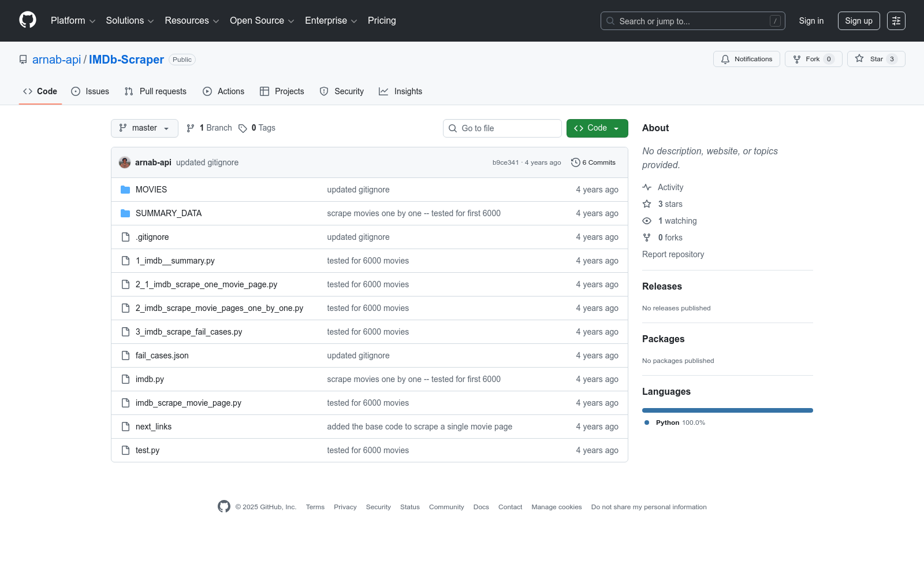Image resolution: width=924 pixels, height=578 pixels.
Task: Focus the Go to file input
Action: click(502, 128)
